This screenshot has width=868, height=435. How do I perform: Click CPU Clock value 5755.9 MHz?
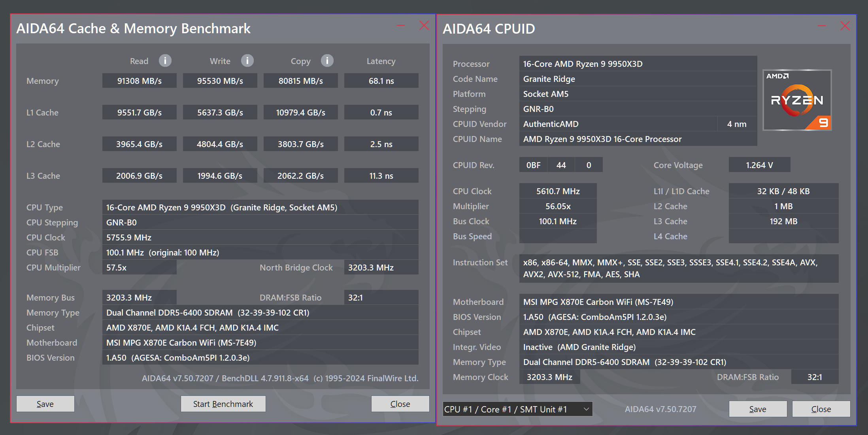[260, 237]
